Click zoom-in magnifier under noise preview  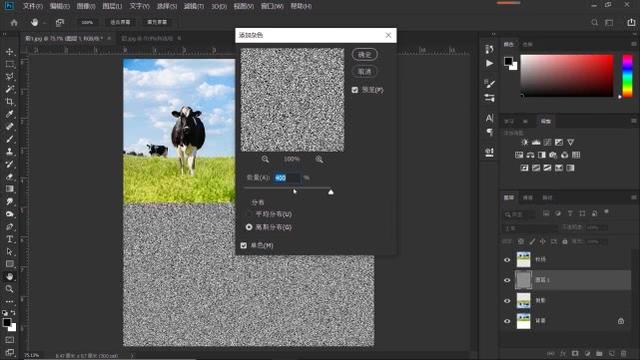pos(319,159)
